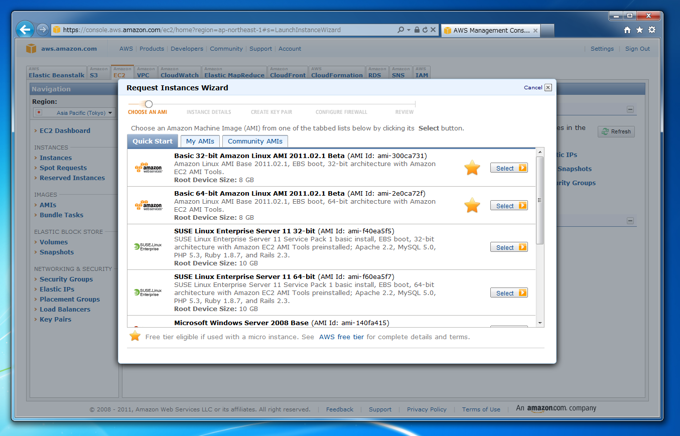Collapse the lower panel with minus icon
Screen dimensions: 680x436
click(x=630, y=221)
